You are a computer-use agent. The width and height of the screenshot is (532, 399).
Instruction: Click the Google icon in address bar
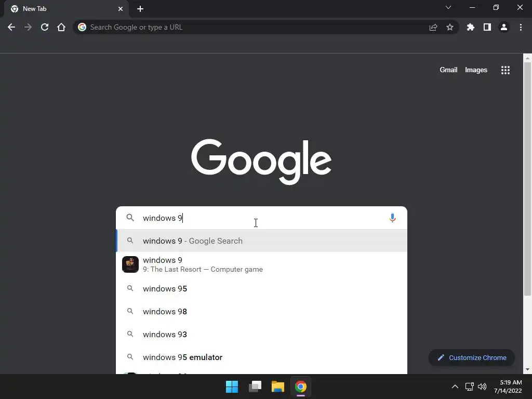pyautogui.click(x=82, y=27)
